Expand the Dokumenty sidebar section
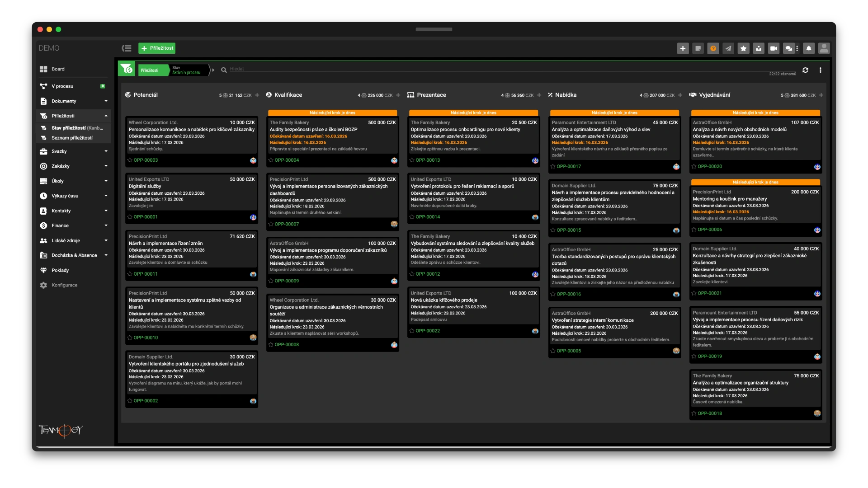The height and width of the screenshot is (488, 868). (x=107, y=101)
